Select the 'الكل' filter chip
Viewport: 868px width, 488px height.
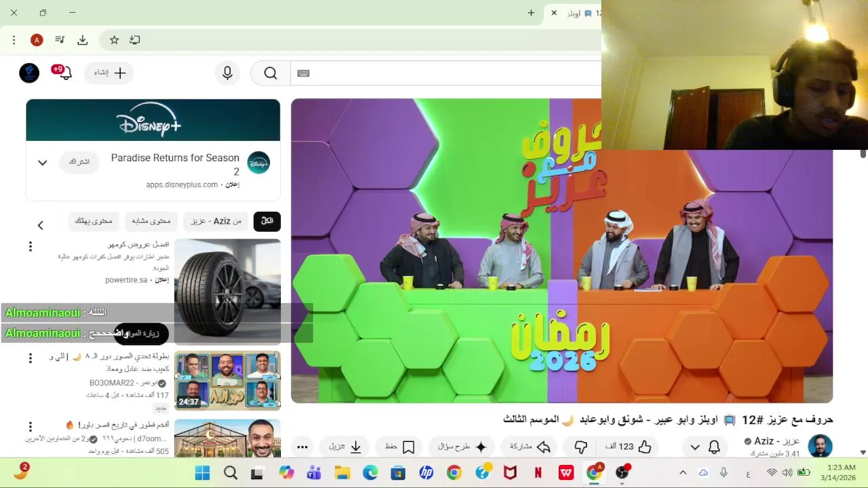[267, 221]
